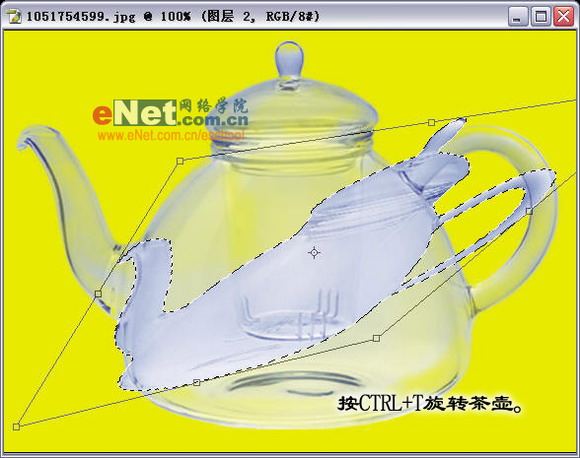Click the top-middle transform handle near the lid
The height and width of the screenshot is (458, 580).
(x=431, y=122)
